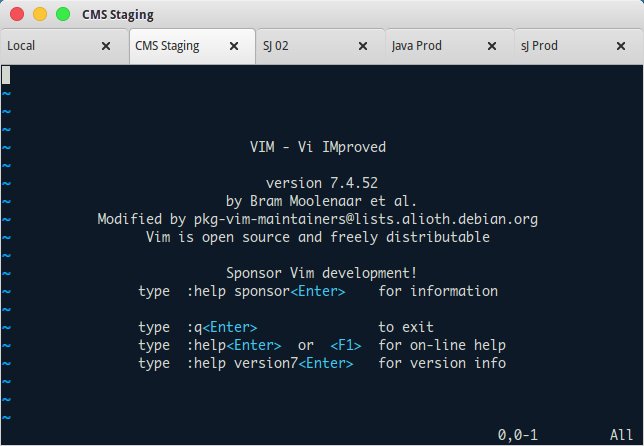
Task: Click the yellow minimize window button
Action: point(40,14)
